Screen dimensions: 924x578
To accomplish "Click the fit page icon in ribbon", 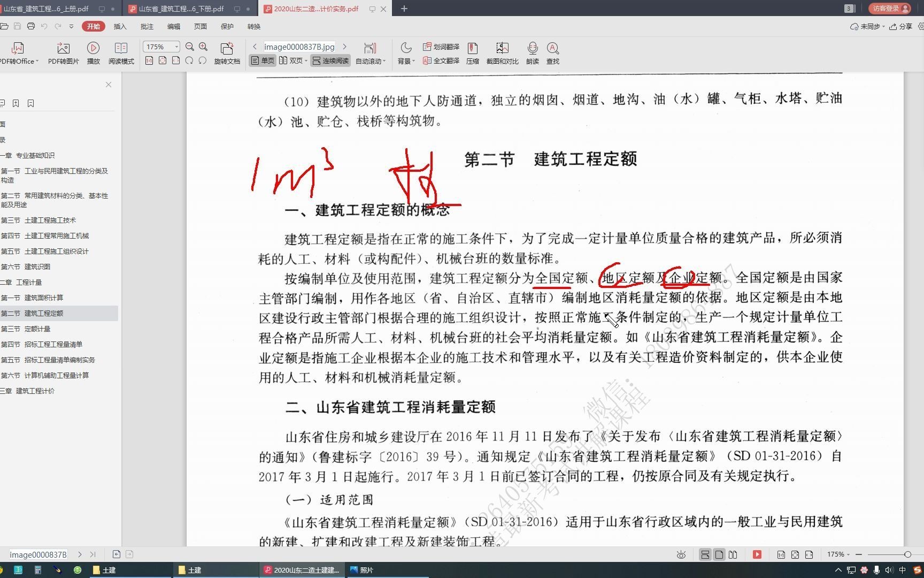I will click(163, 61).
